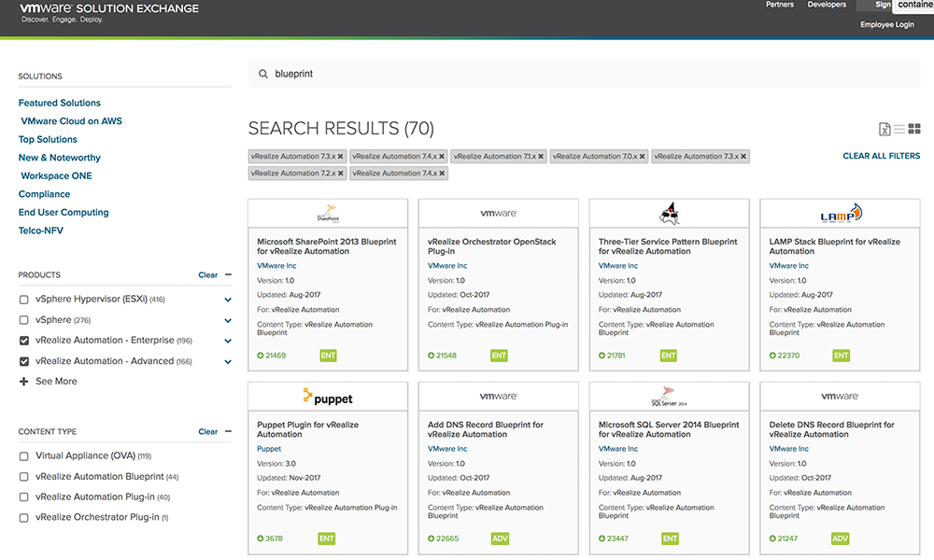Open the Puppet publisher link
This screenshot has height=560, width=934.
click(269, 449)
